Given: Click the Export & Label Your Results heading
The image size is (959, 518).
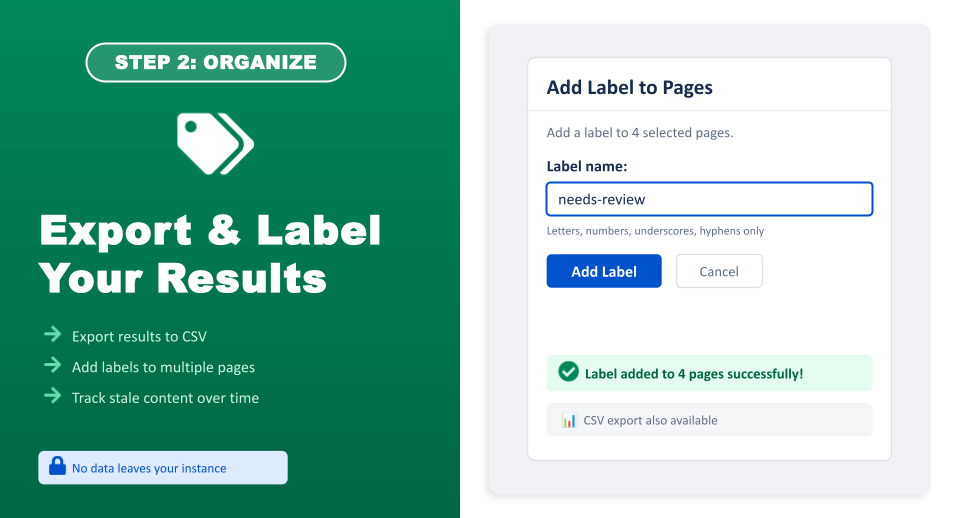Looking at the screenshot, I should pyautogui.click(x=210, y=254).
